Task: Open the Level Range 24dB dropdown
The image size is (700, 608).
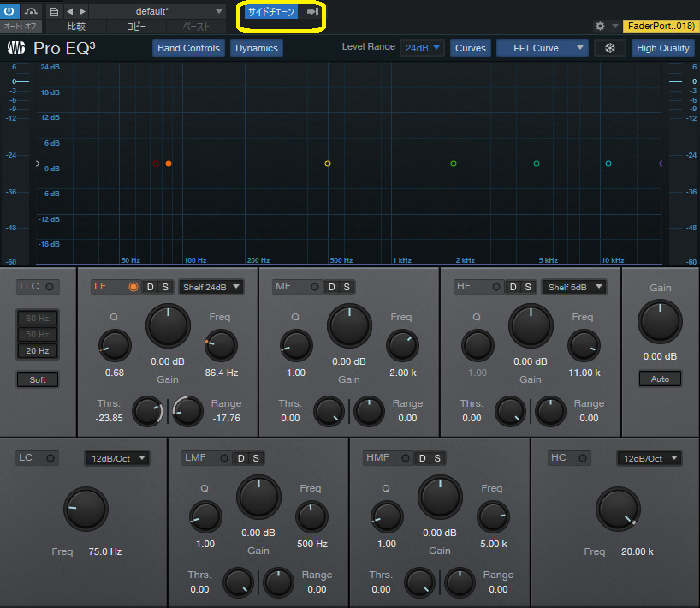Action: coord(422,48)
